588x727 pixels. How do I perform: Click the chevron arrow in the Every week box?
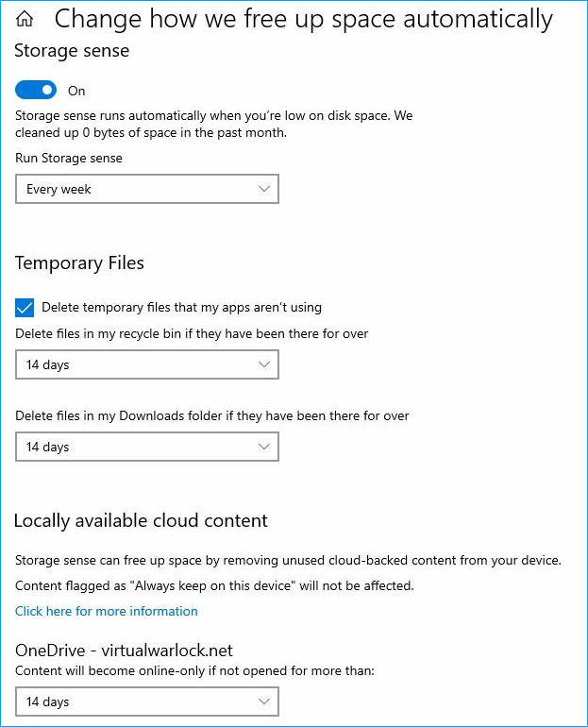[x=264, y=189]
